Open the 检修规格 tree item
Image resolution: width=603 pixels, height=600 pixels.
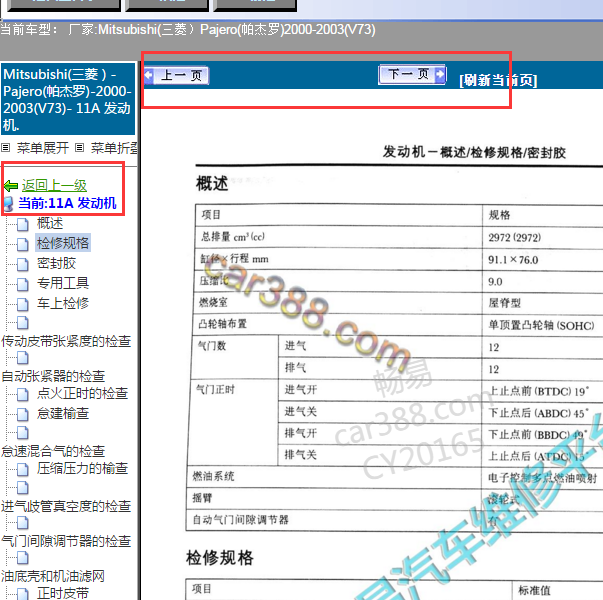point(63,243)
